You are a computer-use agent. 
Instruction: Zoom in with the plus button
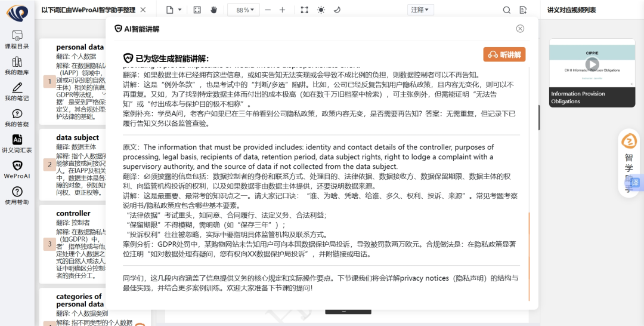(x=282, y=10)
